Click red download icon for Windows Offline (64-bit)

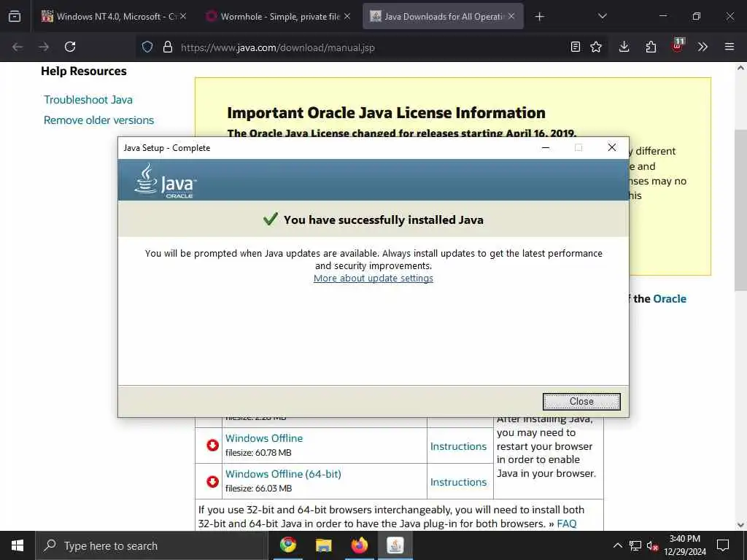click(212, 481)
